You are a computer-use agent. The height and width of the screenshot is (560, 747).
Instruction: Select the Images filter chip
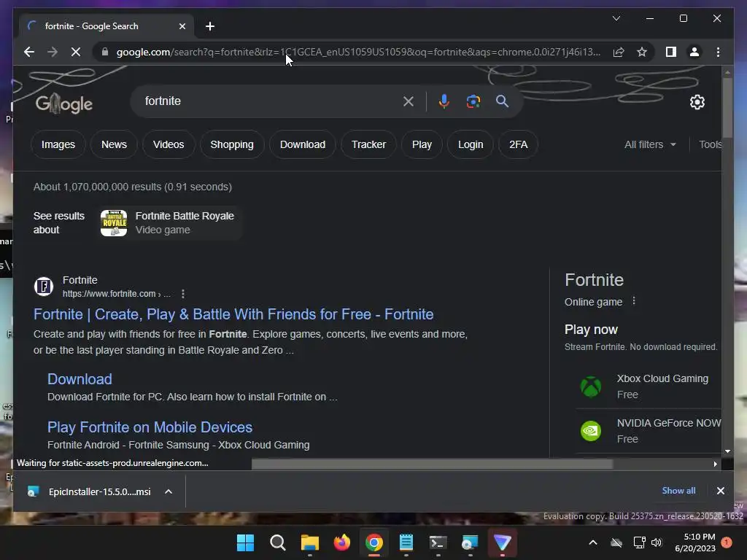58,144
